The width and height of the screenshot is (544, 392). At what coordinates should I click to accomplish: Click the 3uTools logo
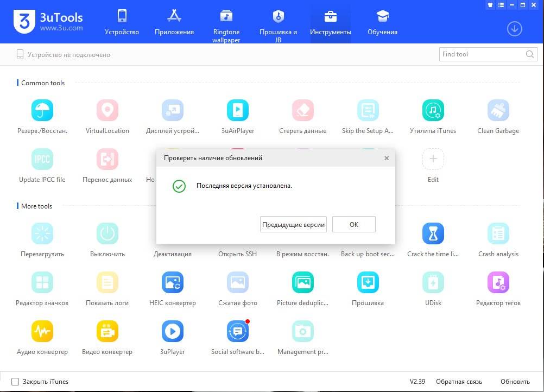48,22
